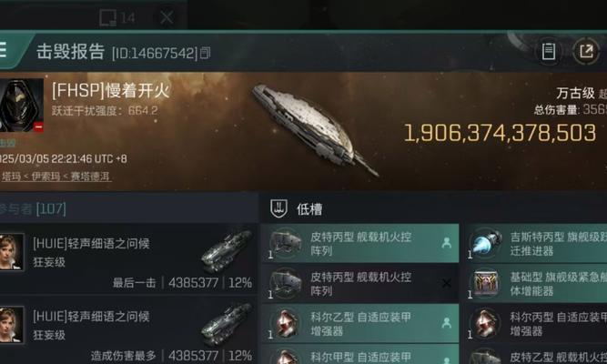The image size is (607, 364).
Task: Click the [FHSP]慢着开火 victim name
Action: pos(111,91)
